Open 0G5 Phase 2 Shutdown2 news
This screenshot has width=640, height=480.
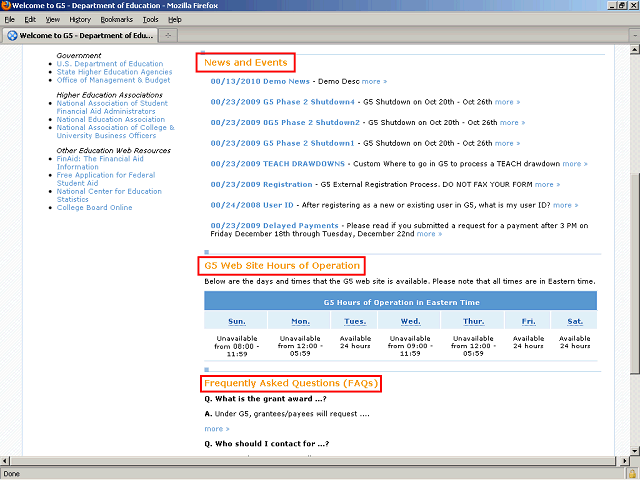point(285,122)
